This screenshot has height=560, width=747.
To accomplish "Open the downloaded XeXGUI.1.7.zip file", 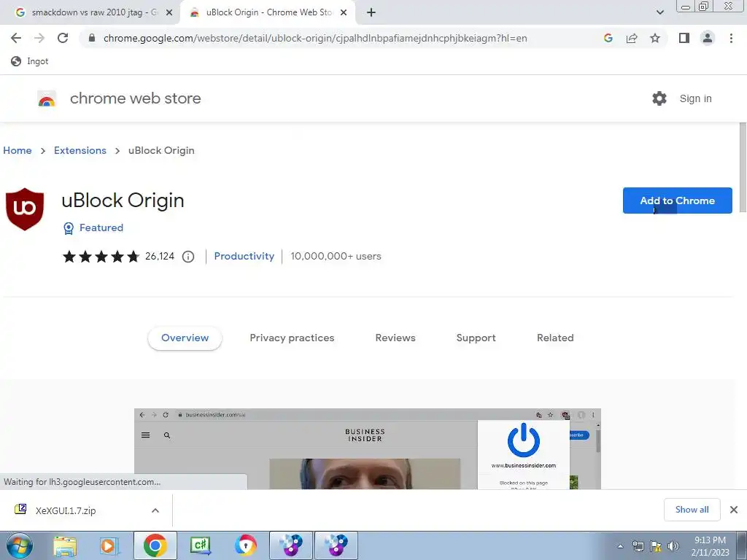I will pyautogui.click(x=65, y=510).
